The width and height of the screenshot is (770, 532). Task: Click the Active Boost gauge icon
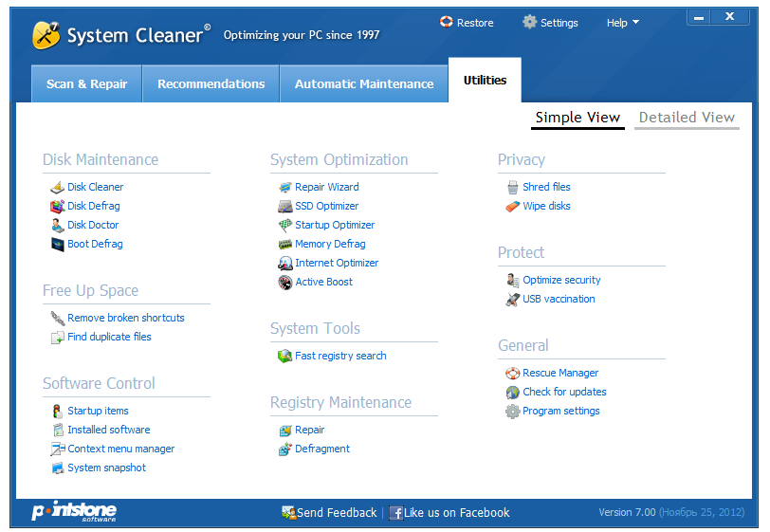click(x=285, y=282)
